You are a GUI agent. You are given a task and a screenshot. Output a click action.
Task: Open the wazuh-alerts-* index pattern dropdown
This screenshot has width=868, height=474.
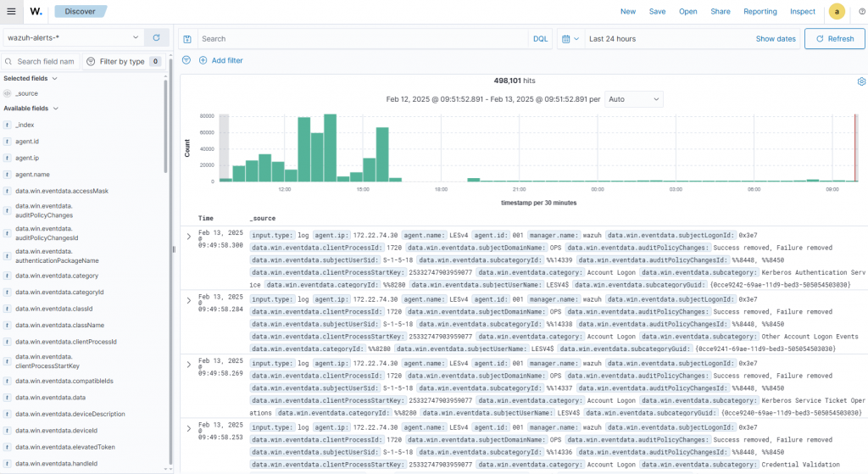[x=72, y=38]
